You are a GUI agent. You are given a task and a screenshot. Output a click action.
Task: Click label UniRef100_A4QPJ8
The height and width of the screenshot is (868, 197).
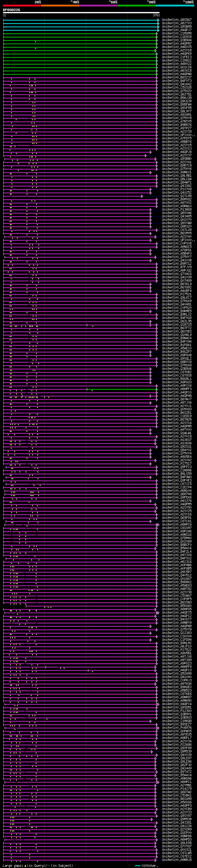point(177,152)
